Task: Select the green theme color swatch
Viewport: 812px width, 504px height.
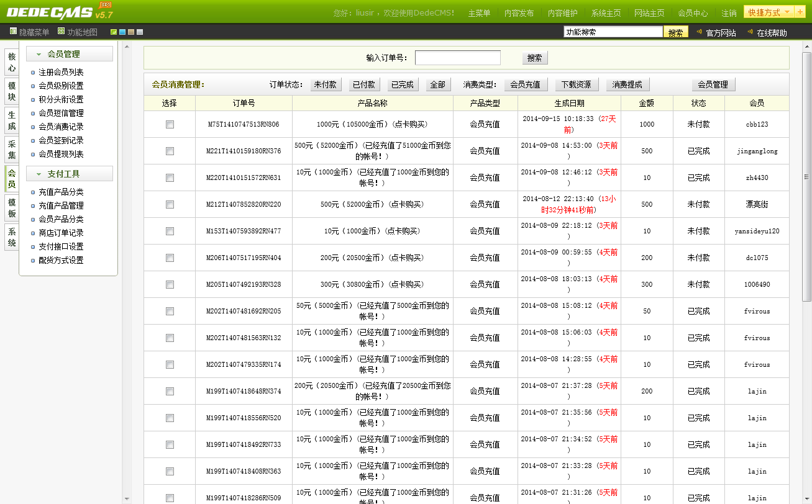Action: coord(114,32)
